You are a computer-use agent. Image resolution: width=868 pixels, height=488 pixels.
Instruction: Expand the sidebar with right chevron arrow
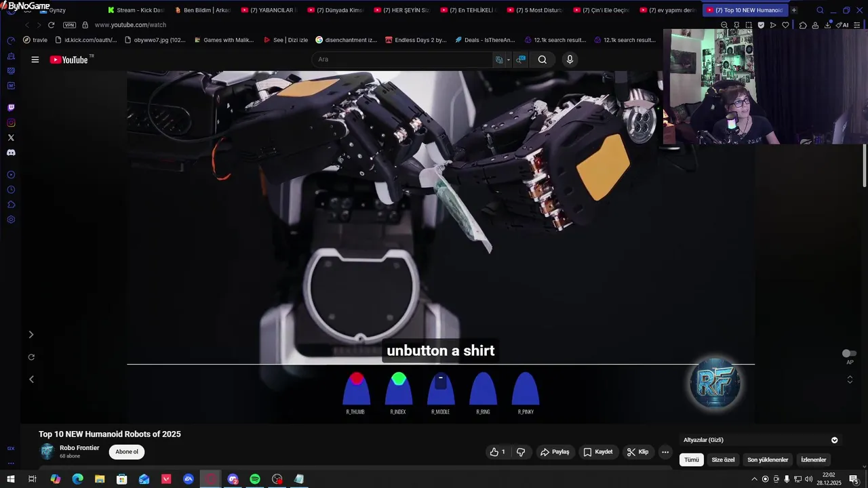tap(31, 334)
